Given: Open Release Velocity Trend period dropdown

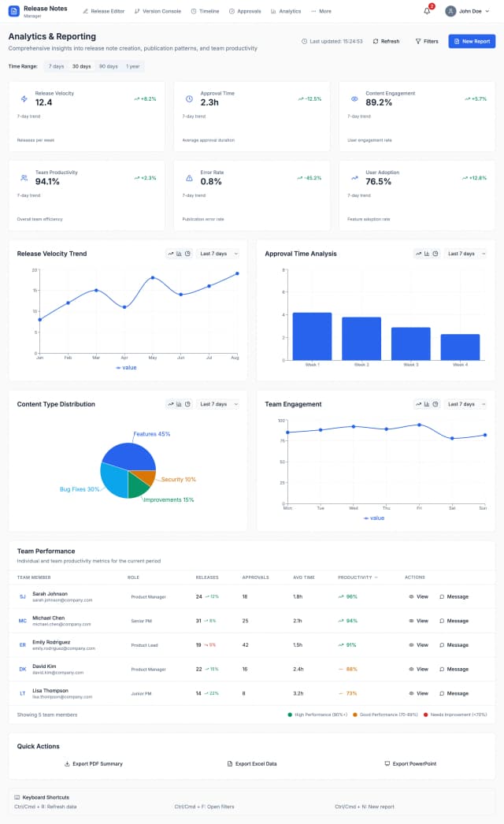Looking at the screenshot, I should [217, 254].
